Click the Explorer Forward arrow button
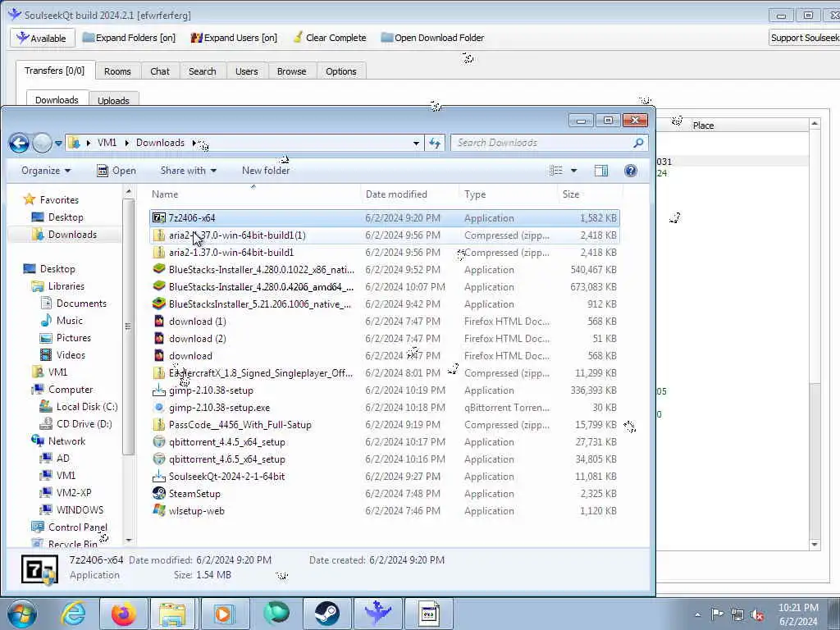The image size is (840, 630). [x=42, y=143]
